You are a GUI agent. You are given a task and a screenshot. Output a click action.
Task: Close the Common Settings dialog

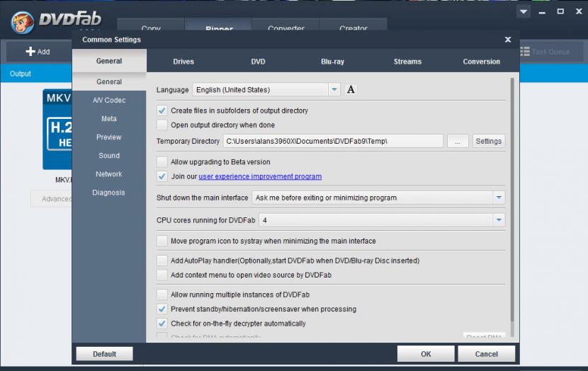[508, 40]
